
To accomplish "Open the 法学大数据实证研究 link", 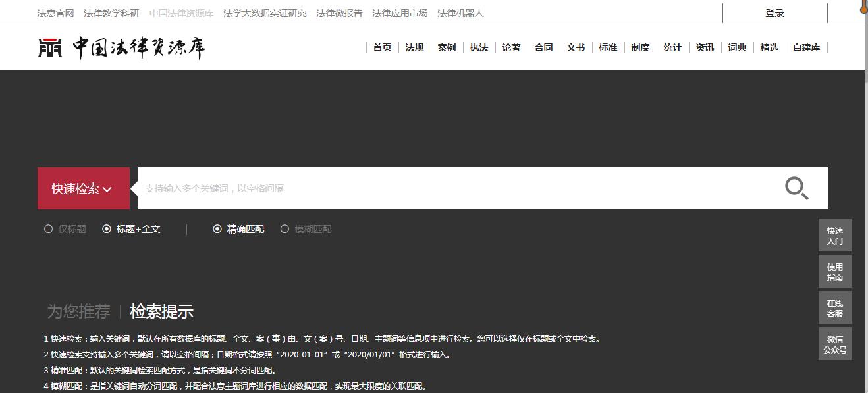I will [x=265, y=13].
